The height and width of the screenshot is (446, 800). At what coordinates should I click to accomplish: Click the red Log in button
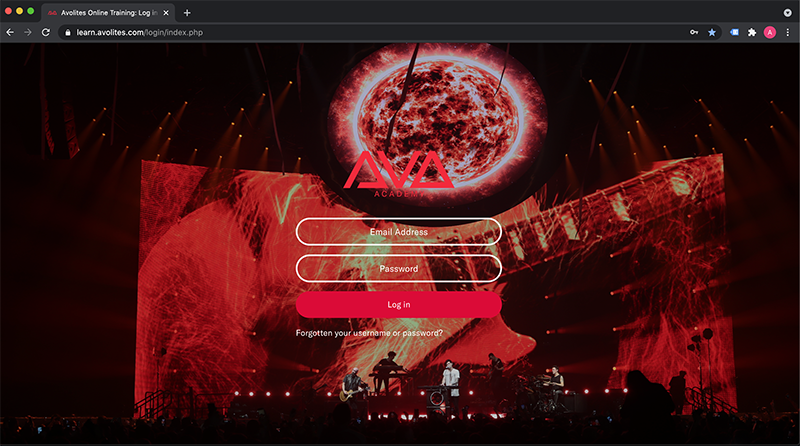pos(398,305)
